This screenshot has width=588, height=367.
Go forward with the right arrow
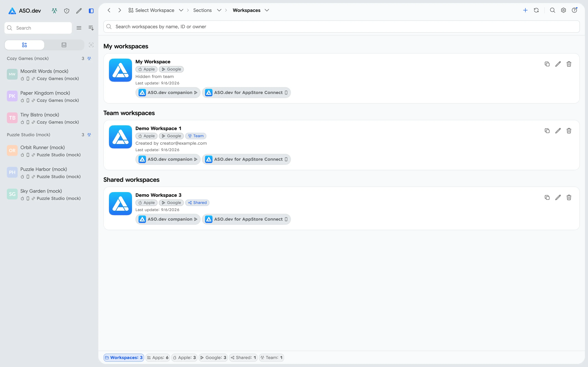click(120, 10)
